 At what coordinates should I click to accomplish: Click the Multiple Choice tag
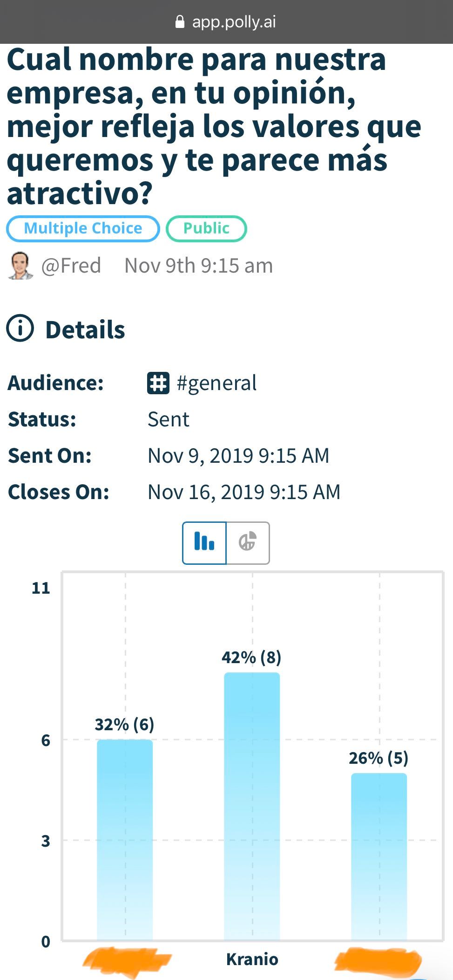coord(83,228)
